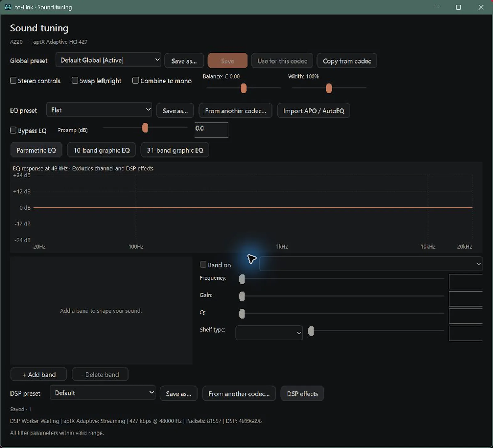Click Save as next to DSP preset
Image resolution: width=493 pixels, height=448 pixels.
point(179,393)
